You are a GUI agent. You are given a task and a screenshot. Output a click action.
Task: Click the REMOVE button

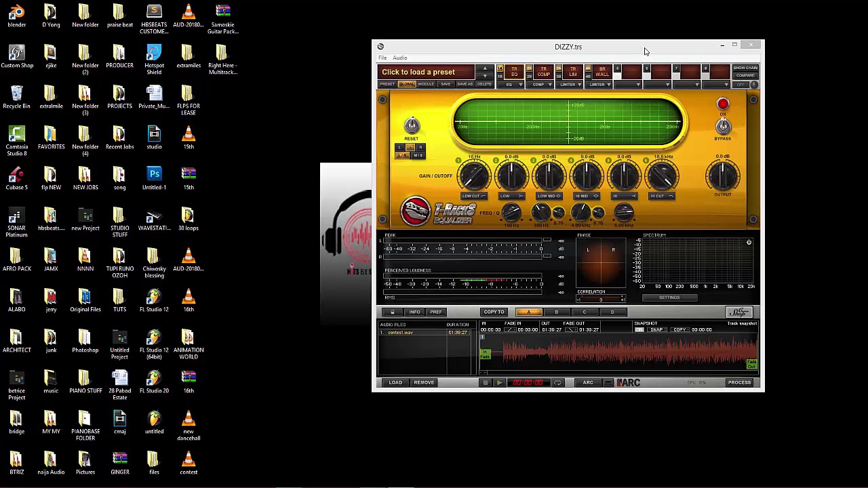[x=424, y=383]
